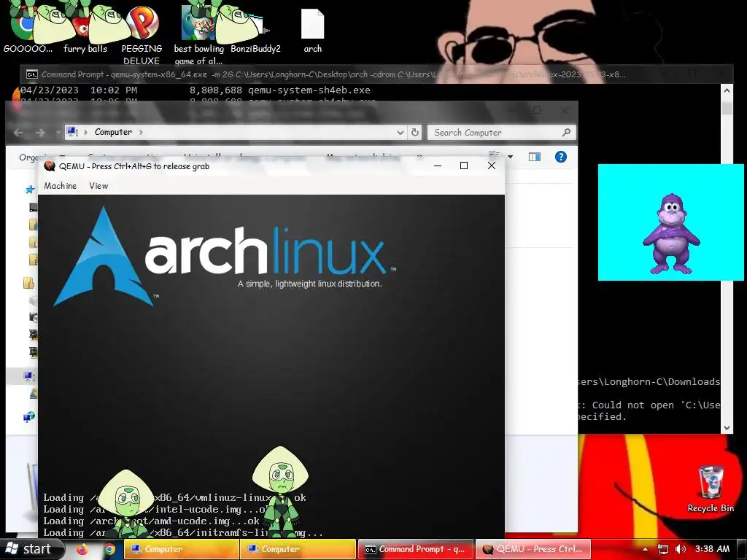The width and height of the screenshot is (747, 560).
Task: Open PEGGING DELUXE desktop icon
Action: (142, 35)
